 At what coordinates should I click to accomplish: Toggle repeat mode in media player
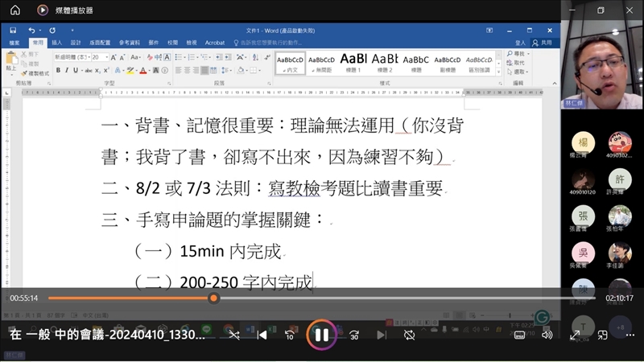pos(409,335)
